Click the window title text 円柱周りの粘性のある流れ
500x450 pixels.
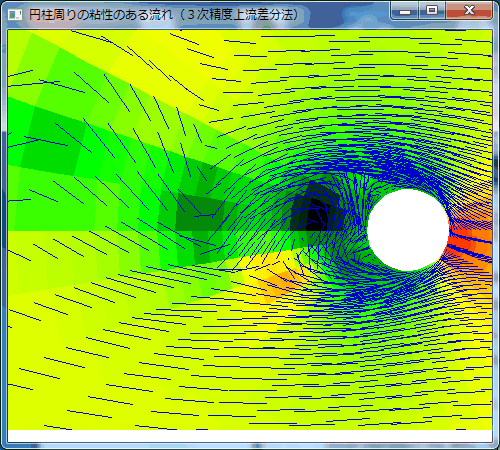[101, 15]
